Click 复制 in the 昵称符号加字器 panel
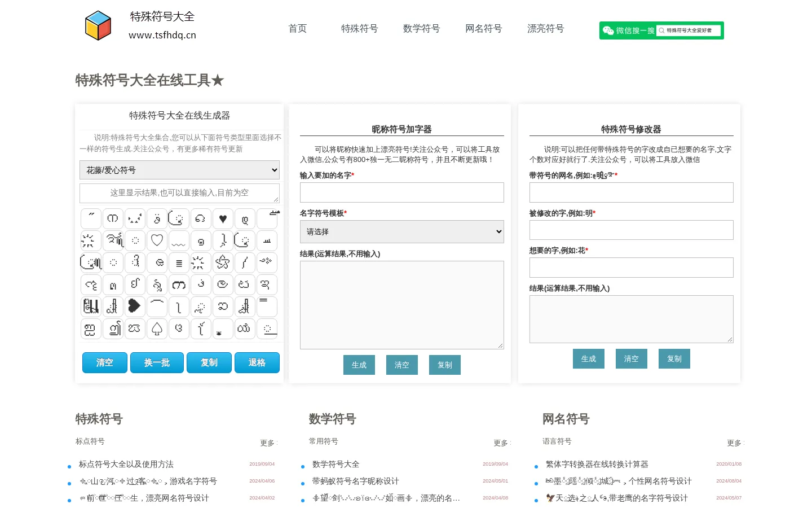The image size is (812, 508). click(x=445, y=365)
